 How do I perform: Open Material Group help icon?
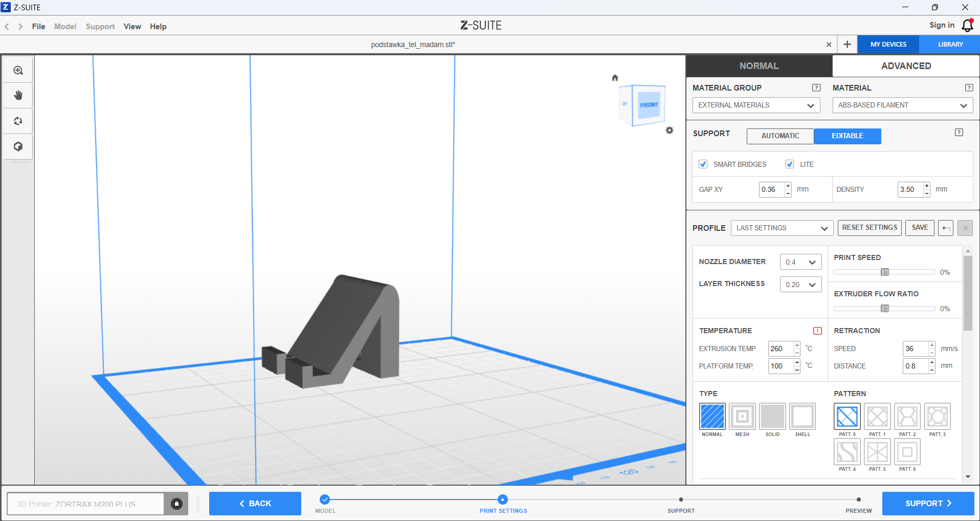[x=816, y=88]
